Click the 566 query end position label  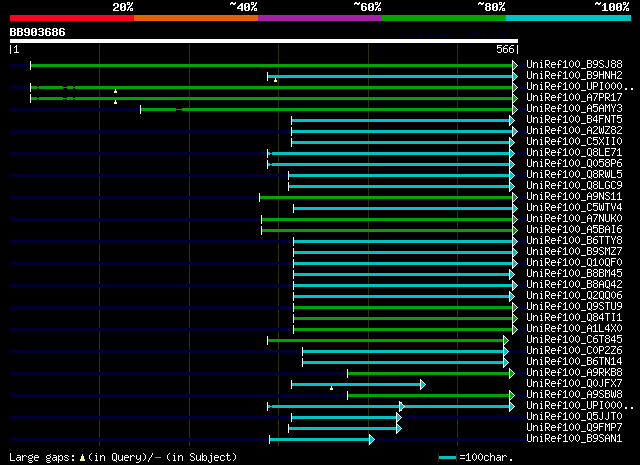point(505,49)
